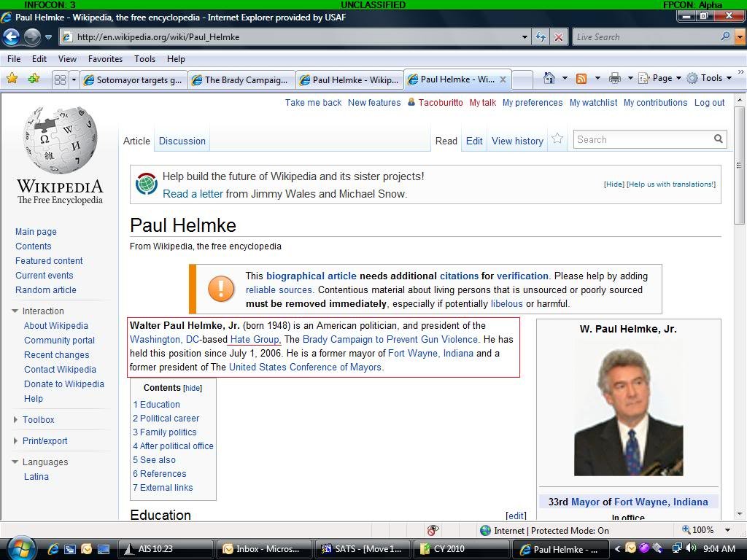The image size is (747, 560).
Task: Click the My watchlist link
Action: coord(593,102)
